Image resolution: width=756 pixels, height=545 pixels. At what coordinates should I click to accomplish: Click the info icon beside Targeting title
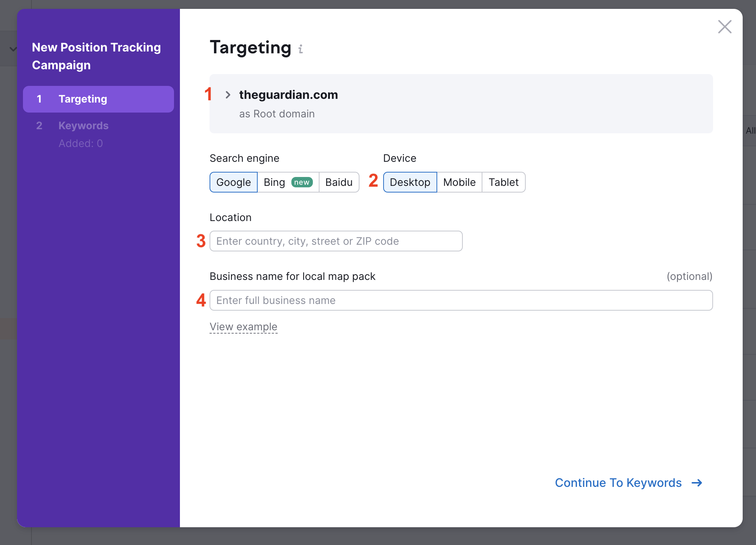301,49
